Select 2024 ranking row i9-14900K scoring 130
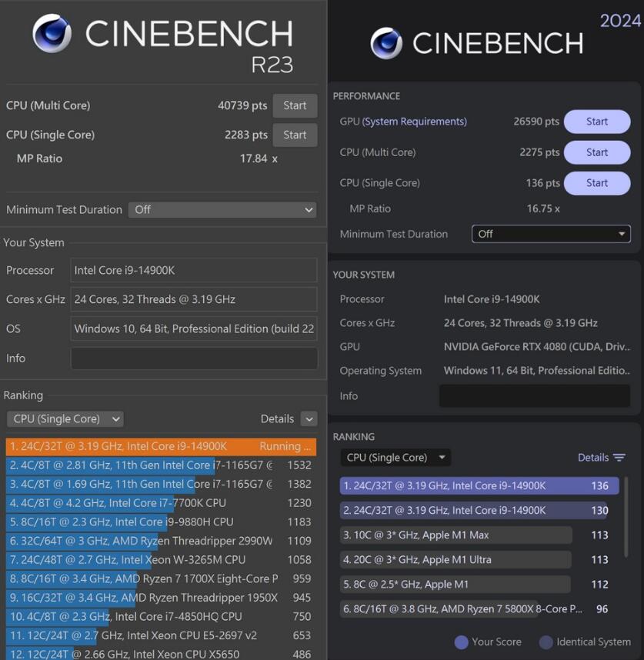The image size is (644, 660). 479,511
